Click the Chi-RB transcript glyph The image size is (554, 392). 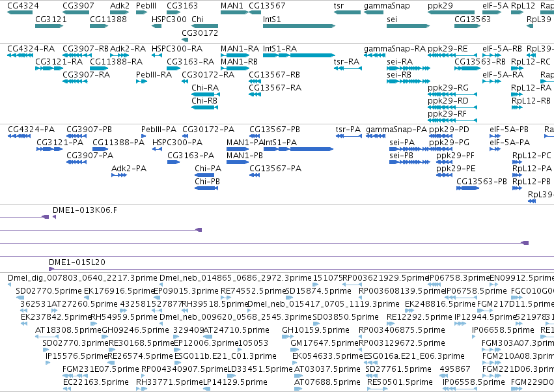pyautogui.click(x=205, y=107)
